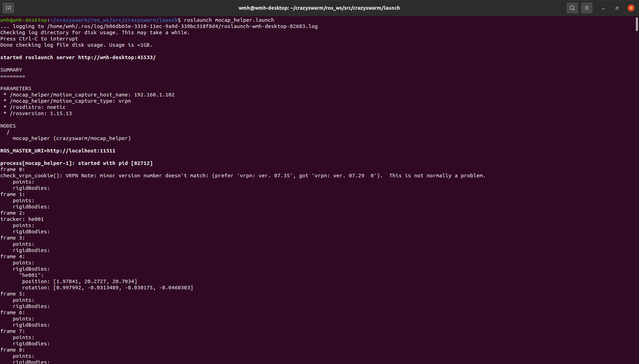
Task: Click the PARAMETERS heading
Action: (x=16, y=88)
